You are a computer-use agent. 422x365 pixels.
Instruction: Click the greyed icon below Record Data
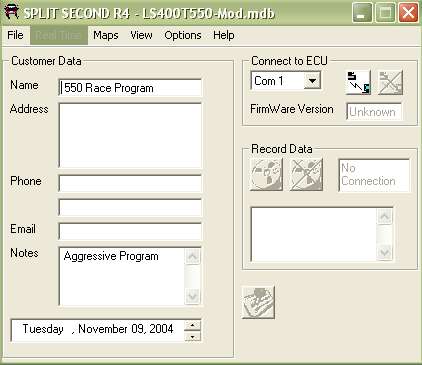click(x=258, y=302)
